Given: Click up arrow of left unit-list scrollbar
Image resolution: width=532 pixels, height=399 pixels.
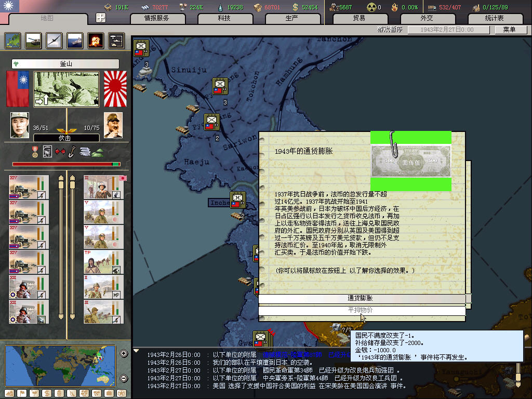Looking at the screenshot, I should point(61,178).
